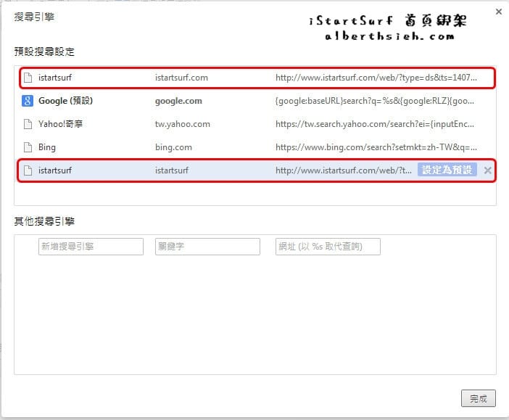509x420 pixels.
Task: Click keyword istartsurf.com
Action: (x=181, y=78)
